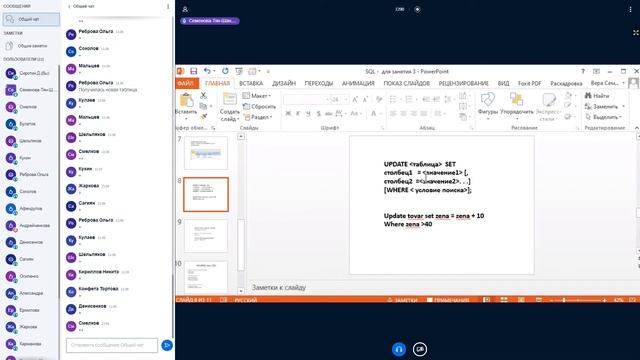Open the font size combo box
This screenshot has height=360, width=640.
[x=339, y=99]
